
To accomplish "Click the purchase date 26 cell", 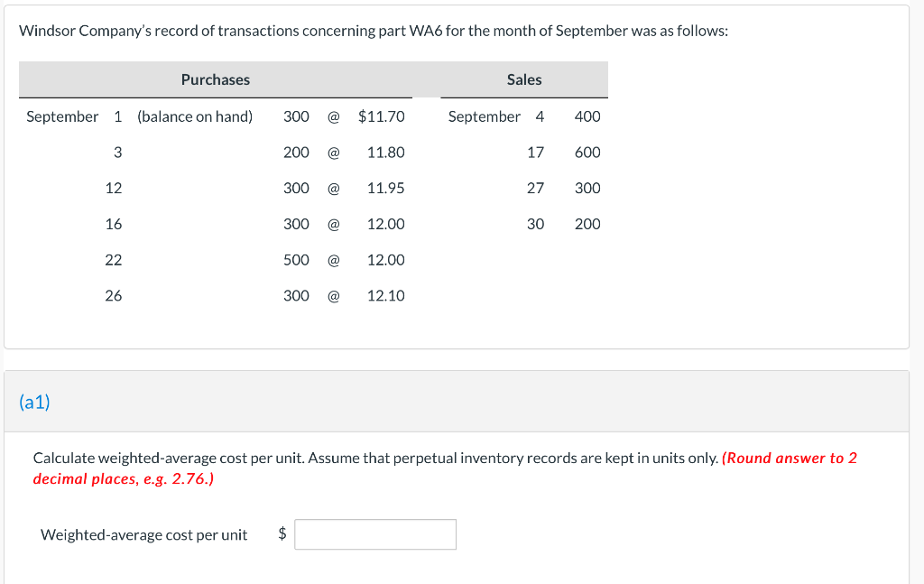I will coord(114,296).
